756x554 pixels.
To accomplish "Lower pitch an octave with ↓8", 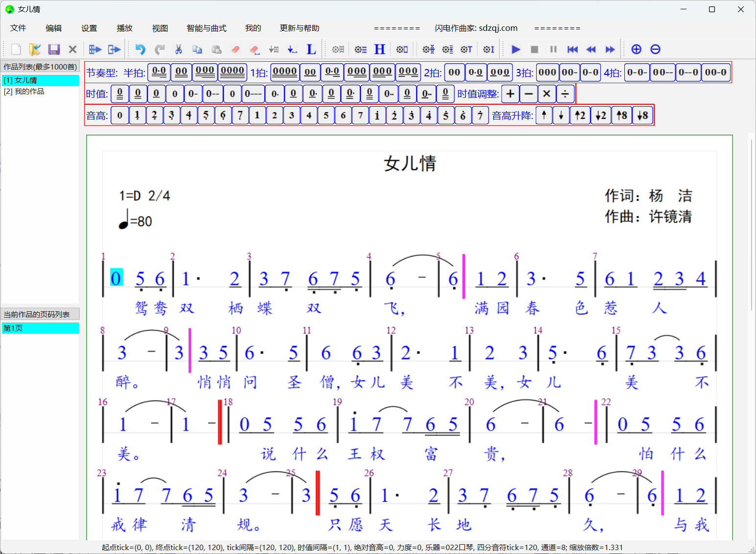I will click(x=643, y=115).
